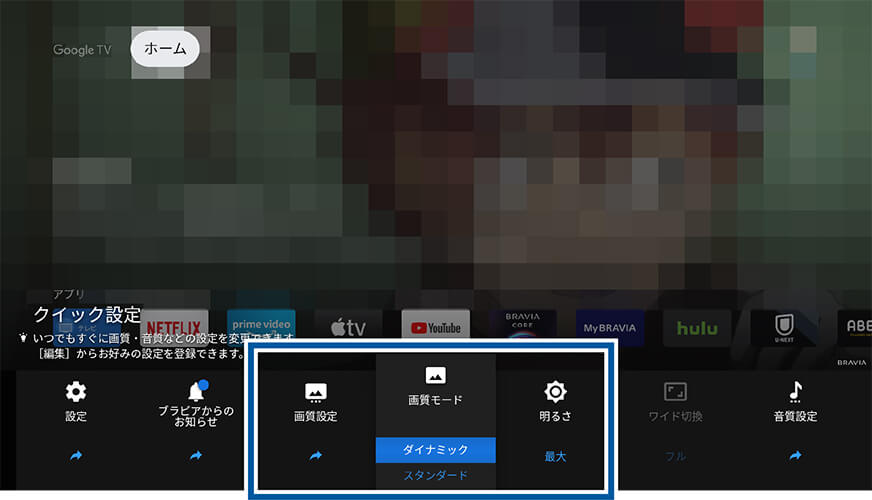Screen dimensions: 872x500
Task: Select the 画質モード picture mode icon
Action: [x=435, y=376]
